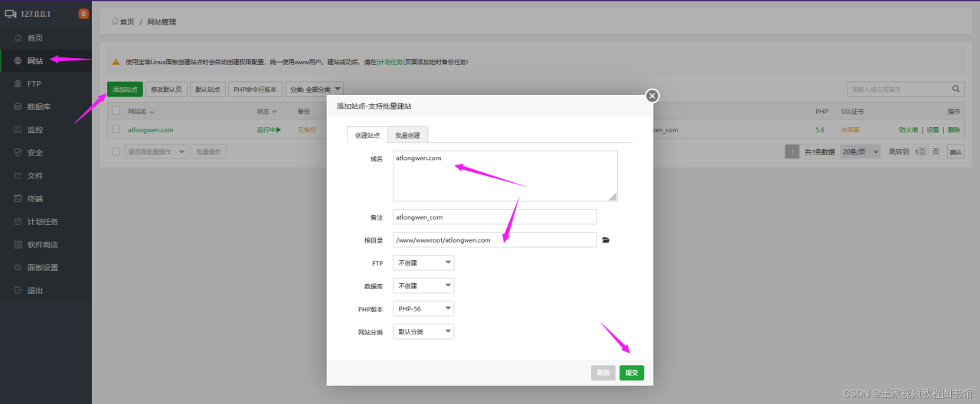Click the 设置 link in the row

coord(933,129)
